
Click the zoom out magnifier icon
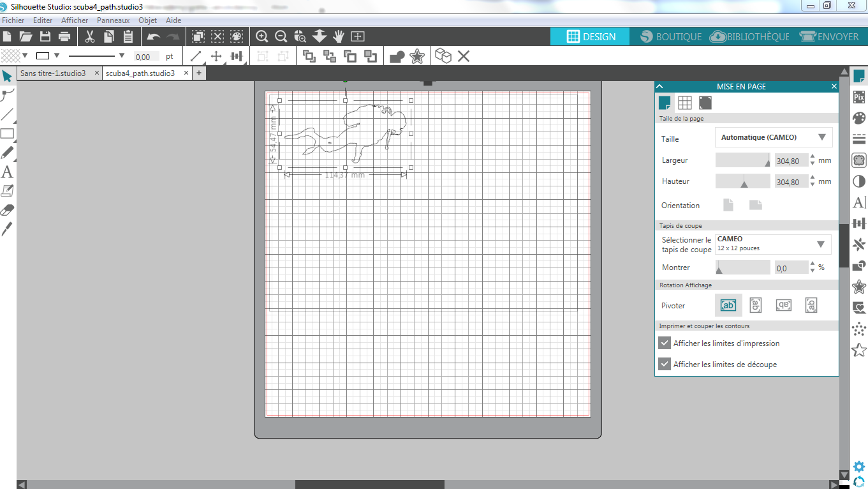pos(281,36)
